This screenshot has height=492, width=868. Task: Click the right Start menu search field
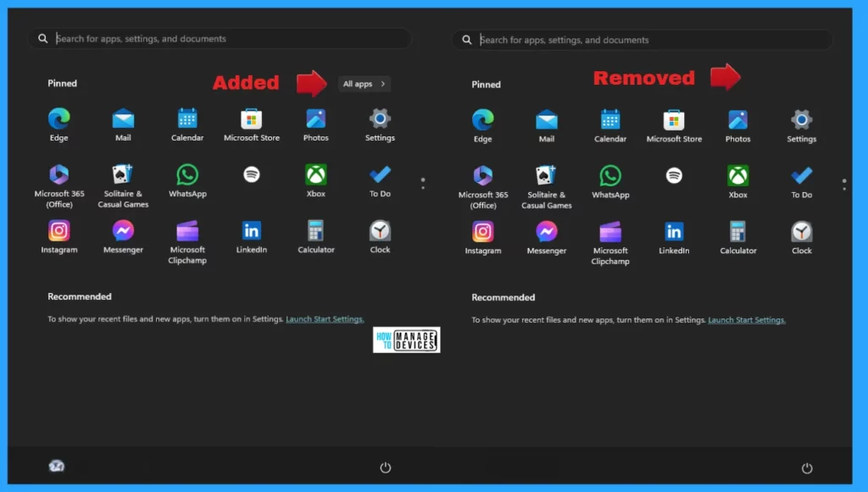(x=643, y=40)
